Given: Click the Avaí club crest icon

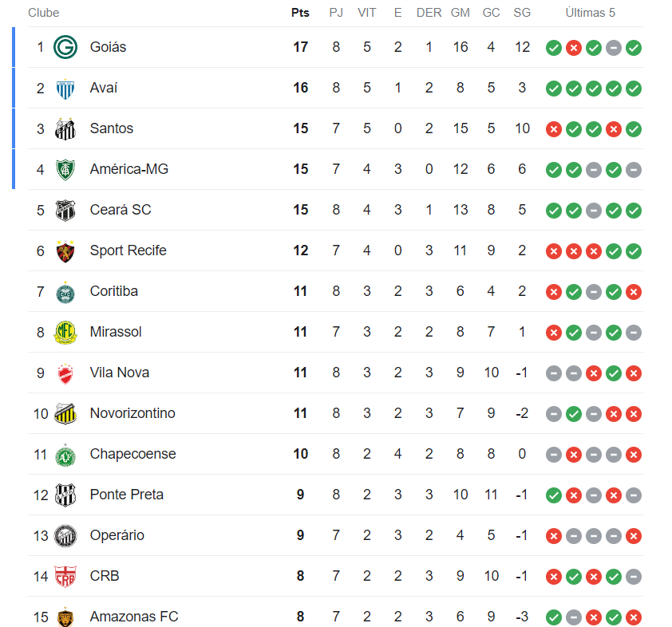Looking at the screenshot, I should pos(65,89).
